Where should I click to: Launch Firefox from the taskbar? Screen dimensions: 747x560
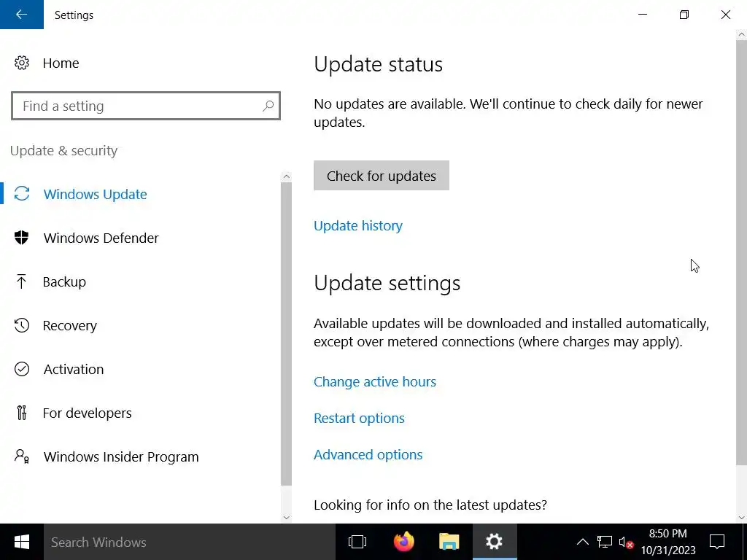[403, 542]
